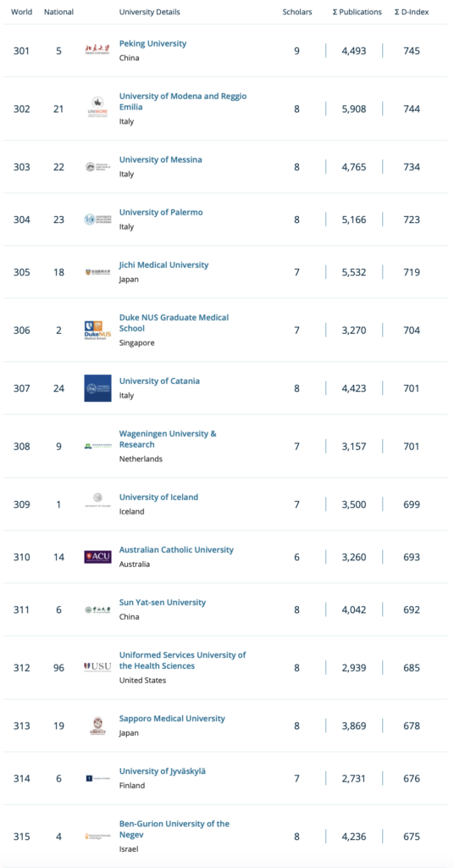Click the UNIMORE logo icon
The height and width of the screenshot is (868, 454).
click(x=97, y=106)
